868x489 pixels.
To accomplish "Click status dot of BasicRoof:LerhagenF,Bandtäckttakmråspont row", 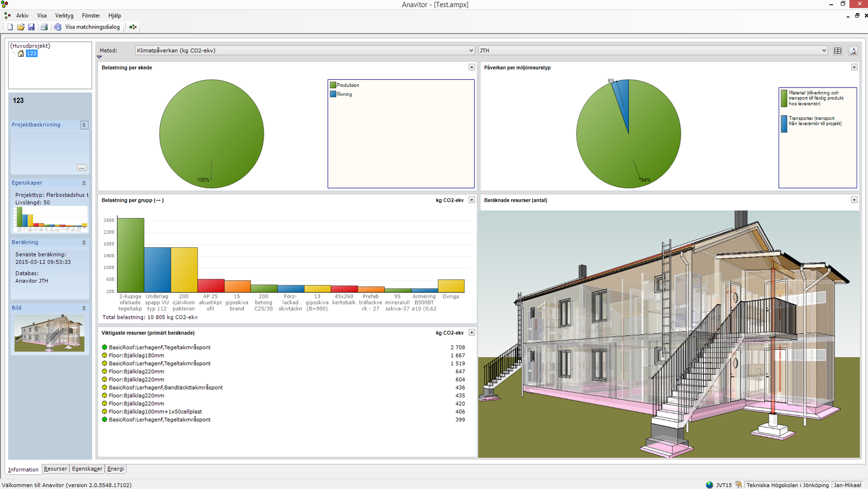I will [104, 388].
